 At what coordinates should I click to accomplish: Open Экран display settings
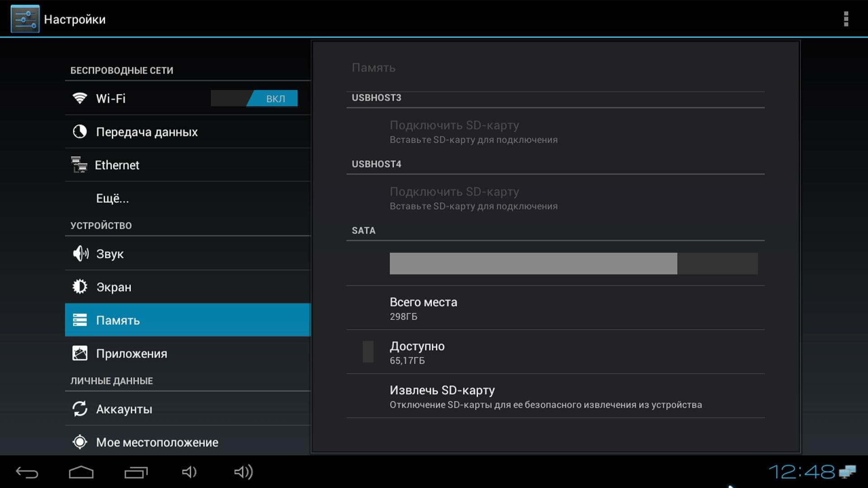[x=113, y=287]
